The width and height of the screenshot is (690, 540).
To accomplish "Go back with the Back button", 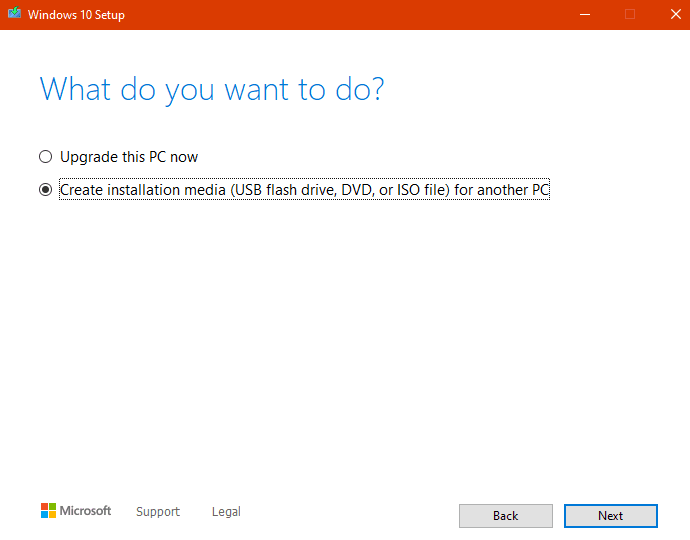I will tap(506, 516).
